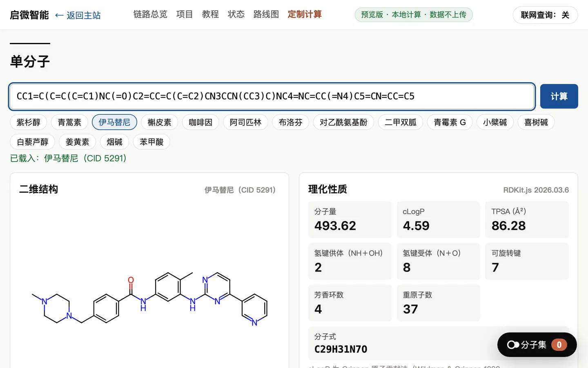Screen dimensions: 588x368
Task: Open 路线图 nav item
Action: [x=266, y=14]
